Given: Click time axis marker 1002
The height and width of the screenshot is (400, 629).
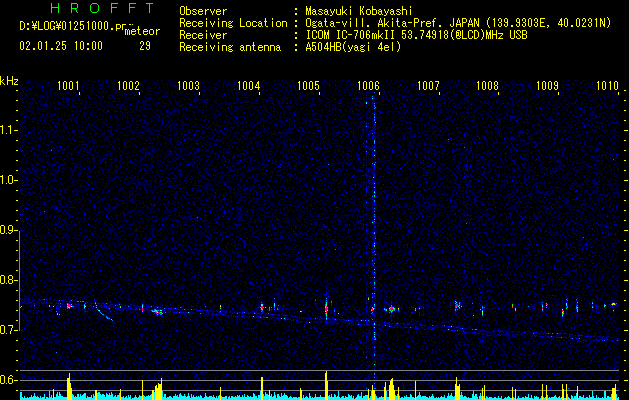Looking at the screenshot, I should pyautogui.click(x=128, y=85).
